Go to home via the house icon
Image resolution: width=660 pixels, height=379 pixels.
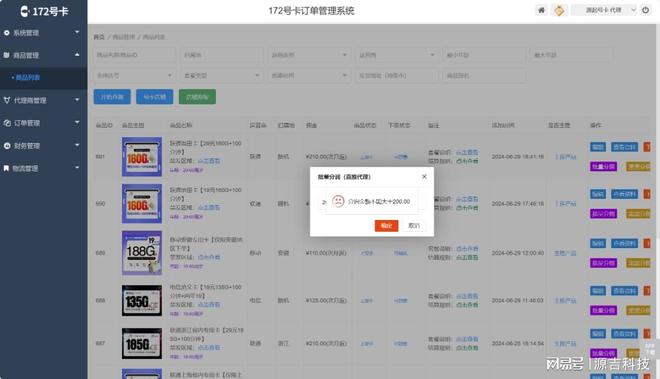(x=541, y=10)
